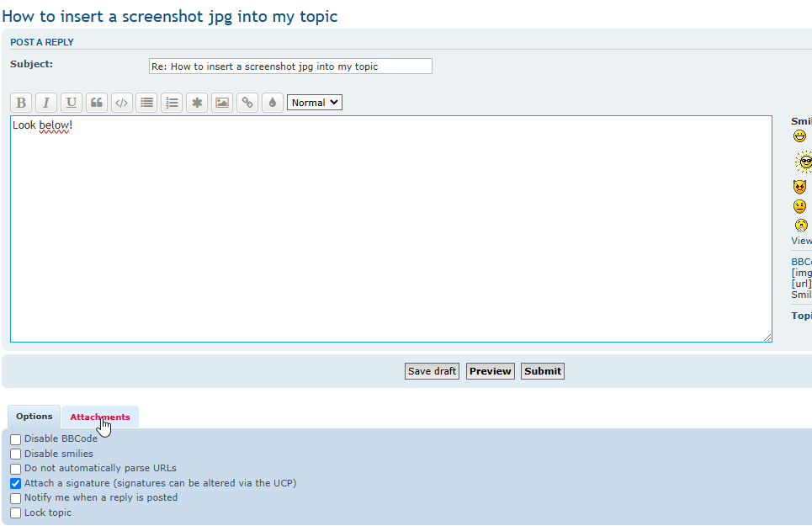Apply italic formatting button
This screenshot has height=526, width=812.
tap(46, 103)
